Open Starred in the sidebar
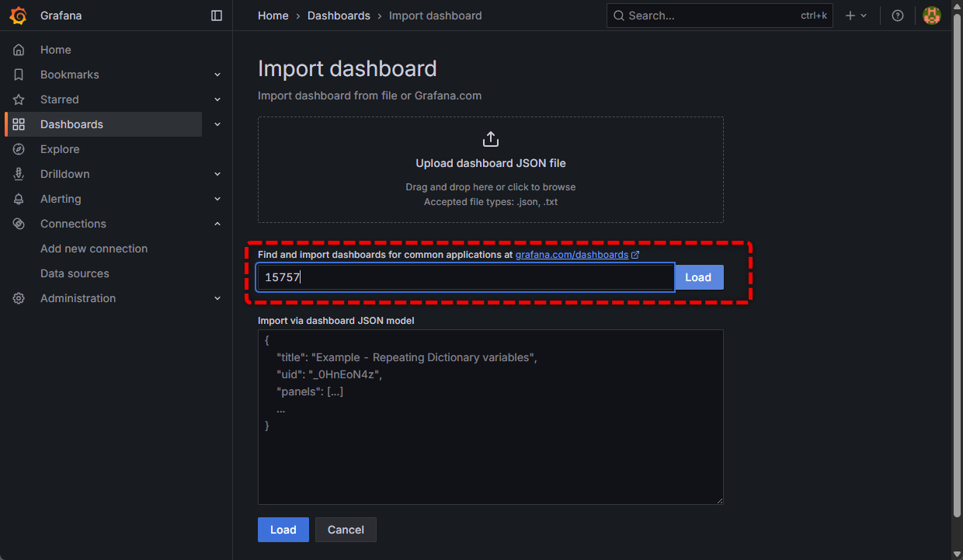This screenshot has width=963, height=560. [60, 99]
